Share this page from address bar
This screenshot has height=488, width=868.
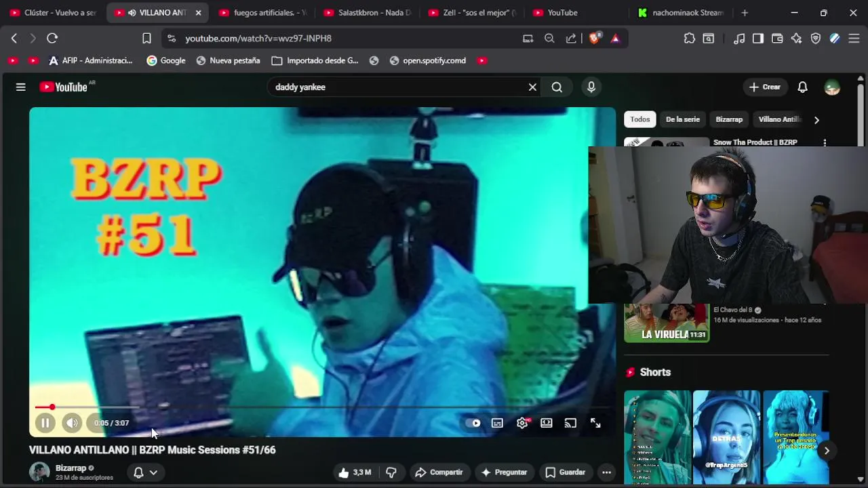click(x=571, y=39)
